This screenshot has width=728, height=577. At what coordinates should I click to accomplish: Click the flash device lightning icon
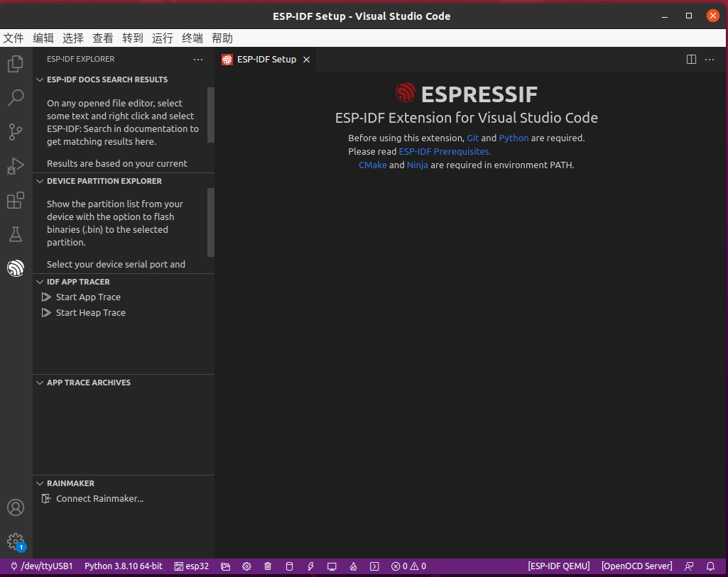point(310,566)
